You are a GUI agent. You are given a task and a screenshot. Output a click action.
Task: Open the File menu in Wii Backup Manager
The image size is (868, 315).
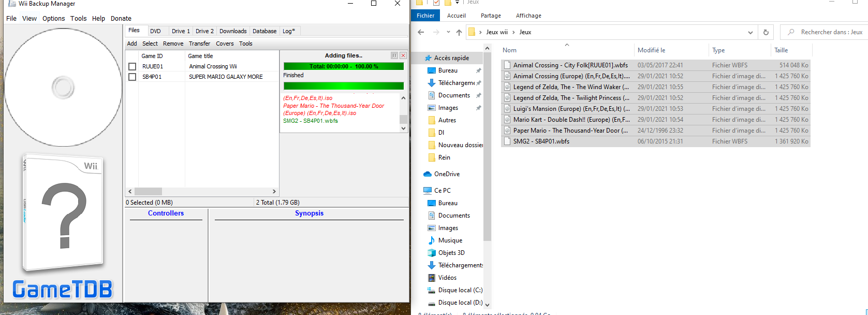coord(11,18)
